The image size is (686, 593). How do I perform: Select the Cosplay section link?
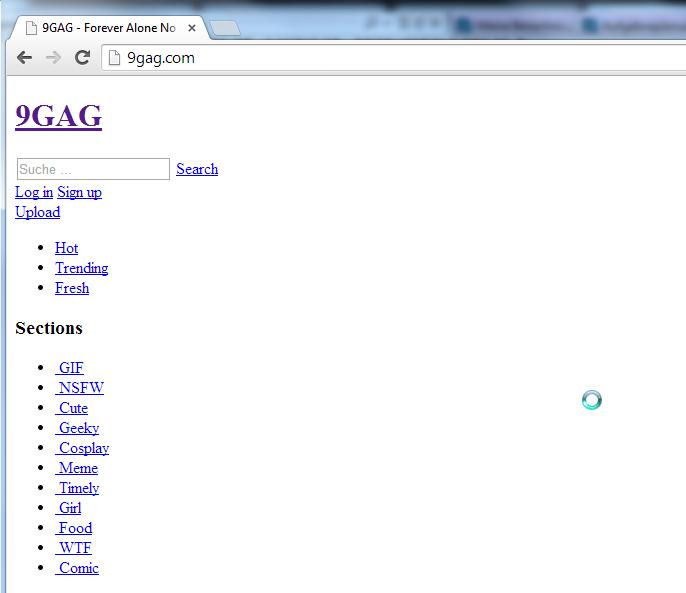(x=83, y=448)
